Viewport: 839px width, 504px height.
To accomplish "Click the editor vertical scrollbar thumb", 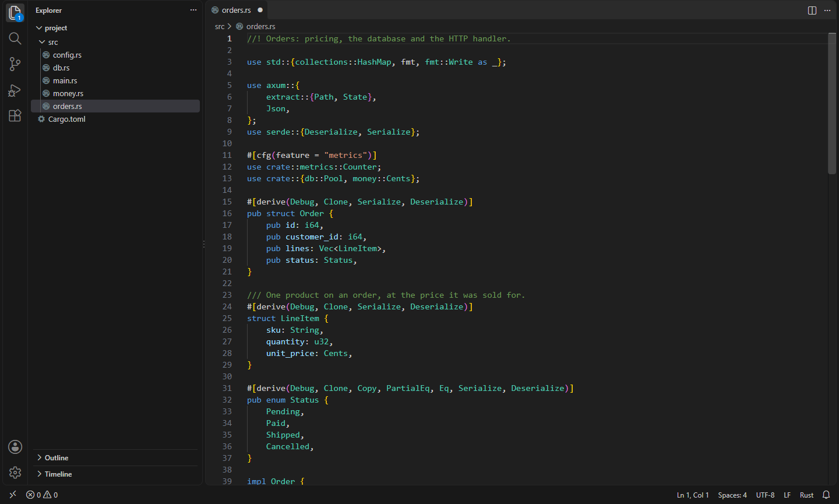I will click(832, 103).
